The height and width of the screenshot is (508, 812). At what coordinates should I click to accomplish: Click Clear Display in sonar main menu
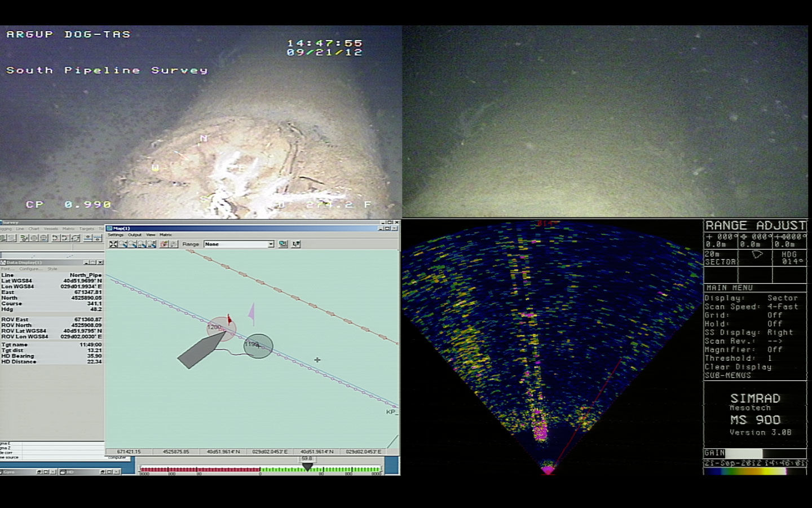coord(738,367)
